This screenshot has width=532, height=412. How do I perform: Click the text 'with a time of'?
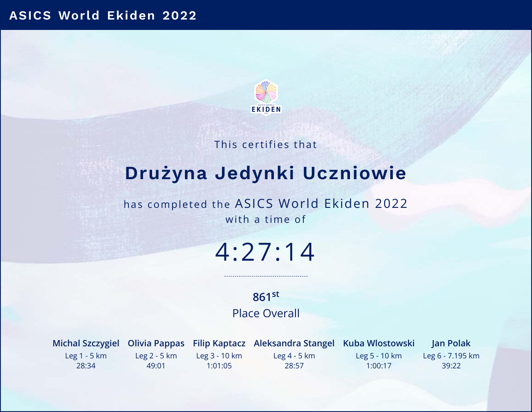pos(266,219)
